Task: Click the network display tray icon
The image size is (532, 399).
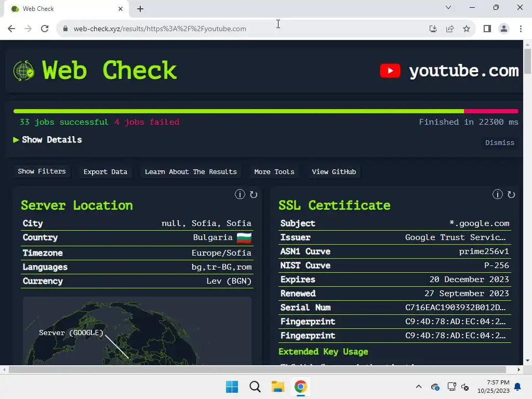Action: (451, 387)
